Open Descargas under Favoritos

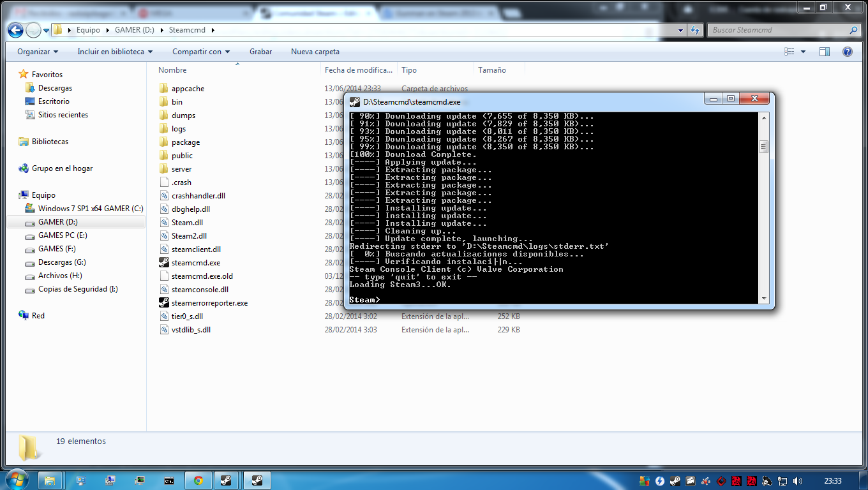tap(55, 88)
